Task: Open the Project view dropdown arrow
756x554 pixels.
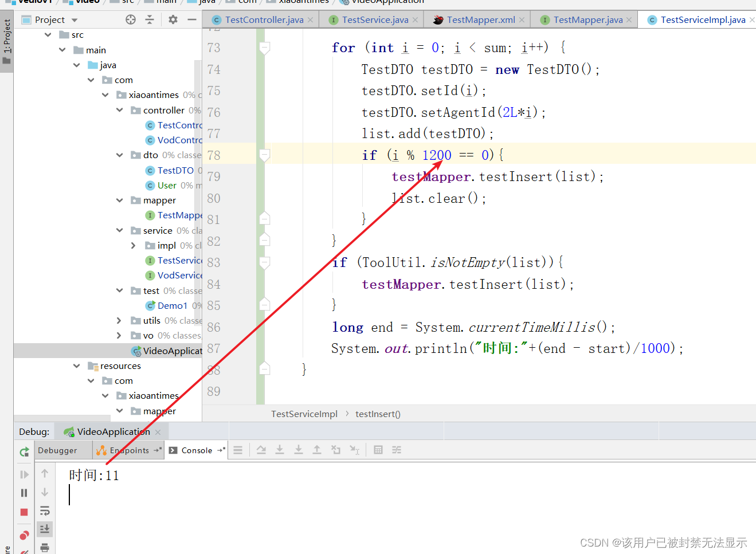Action: pyautogui.click(x=75, y=20)
